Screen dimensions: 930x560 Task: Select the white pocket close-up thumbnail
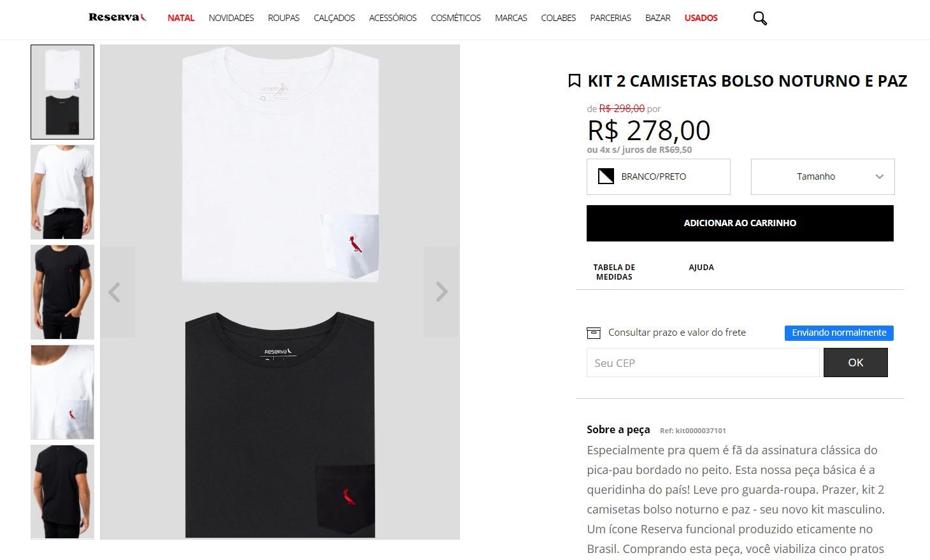pos(62,392)
